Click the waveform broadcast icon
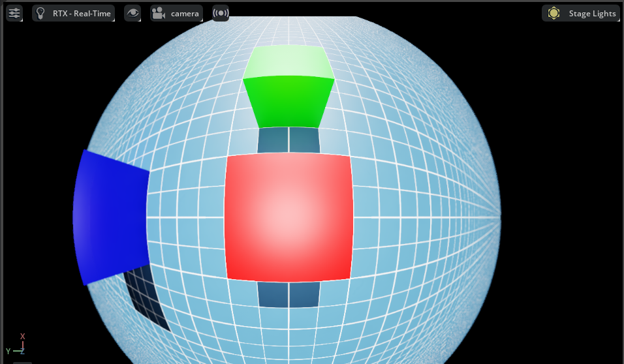The width and height of the screenshot is (624, 364). pos(221,13)
